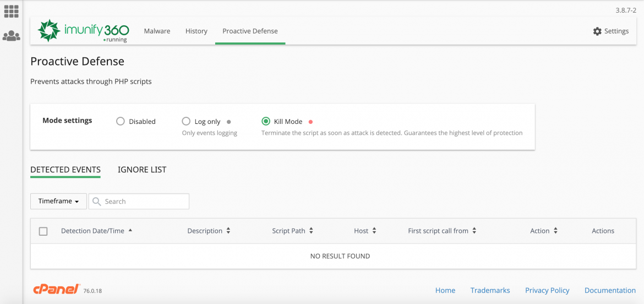Open the Documentation footer link
This screenshot has width=644, height=304.
(610, 290)
